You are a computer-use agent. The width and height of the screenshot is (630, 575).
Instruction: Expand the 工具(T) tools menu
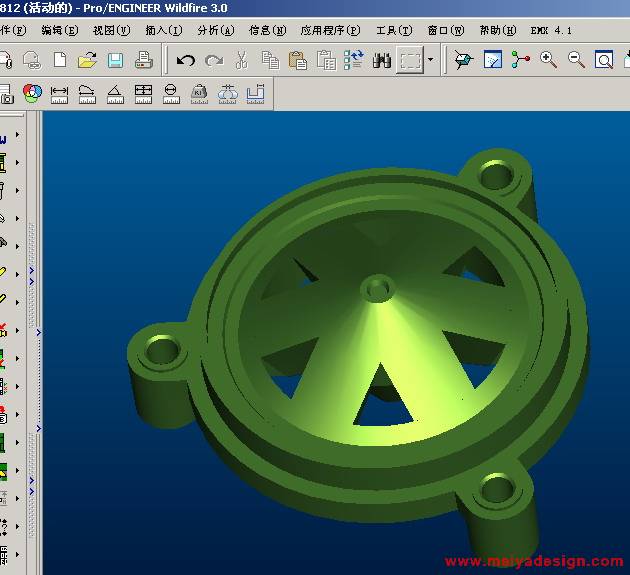click(x=393, y=30)
